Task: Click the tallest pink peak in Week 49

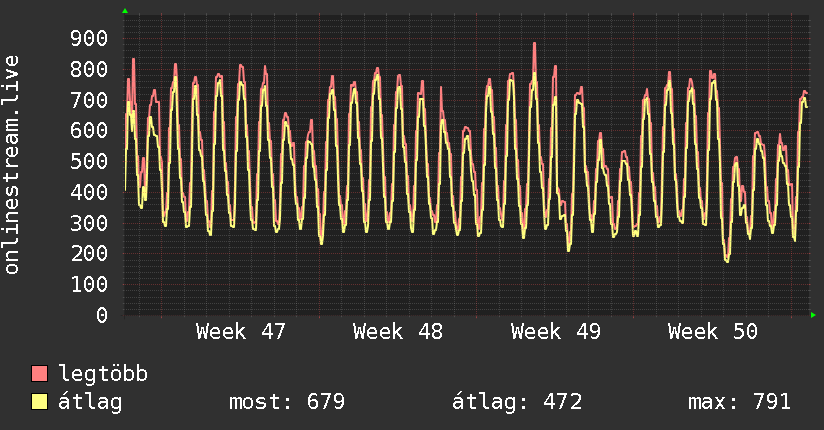Action: pos(534,44)
